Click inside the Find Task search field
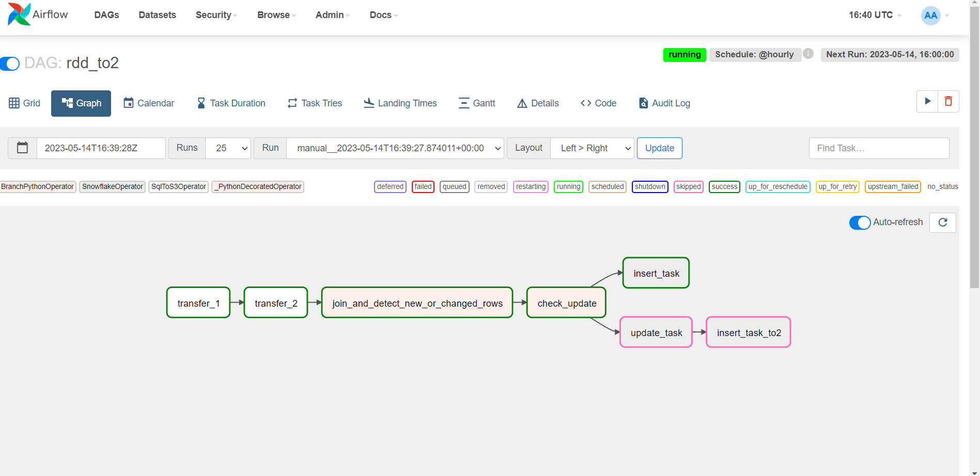Image resolution: width=980 pixels, height=476 pixels. (879, 148)
